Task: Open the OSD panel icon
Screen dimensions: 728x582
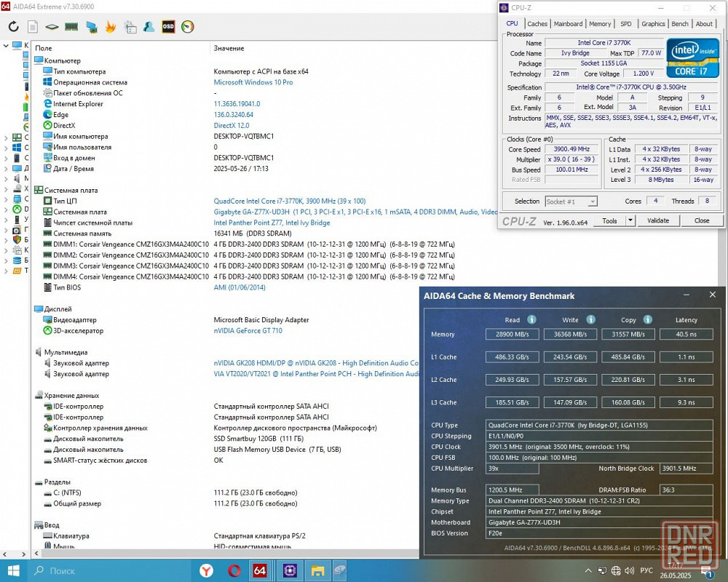Action: (x=168, y=27)
